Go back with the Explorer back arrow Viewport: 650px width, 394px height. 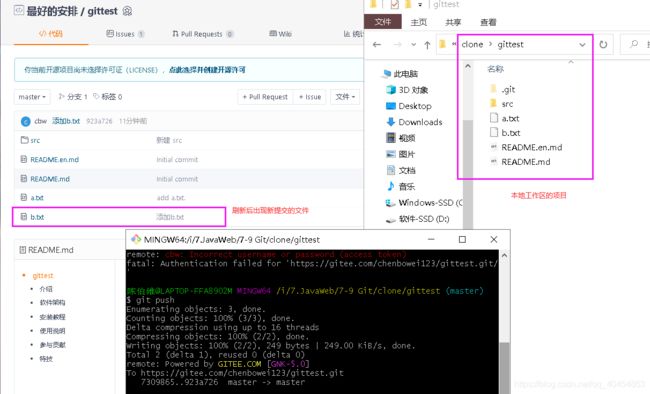coord(376,44)
